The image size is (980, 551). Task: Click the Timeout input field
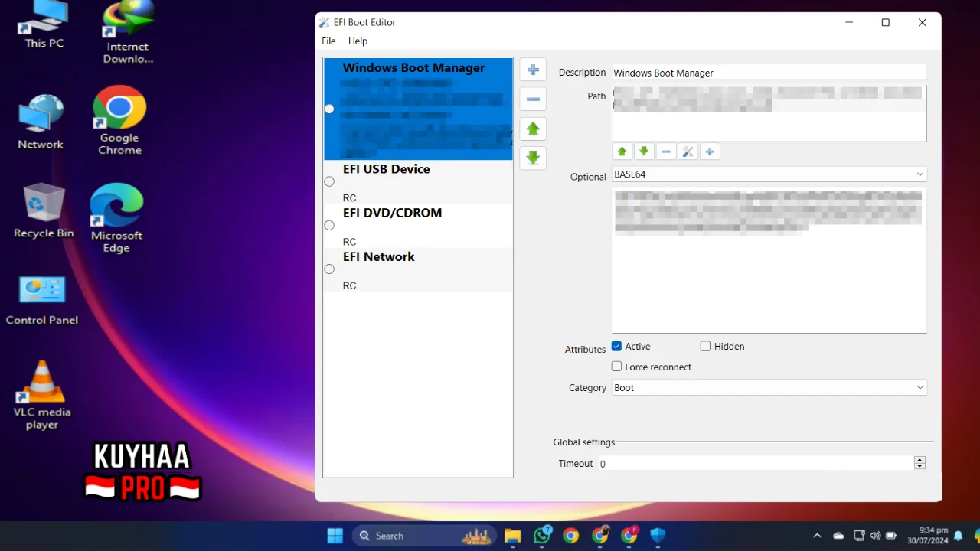coord(756,464)
